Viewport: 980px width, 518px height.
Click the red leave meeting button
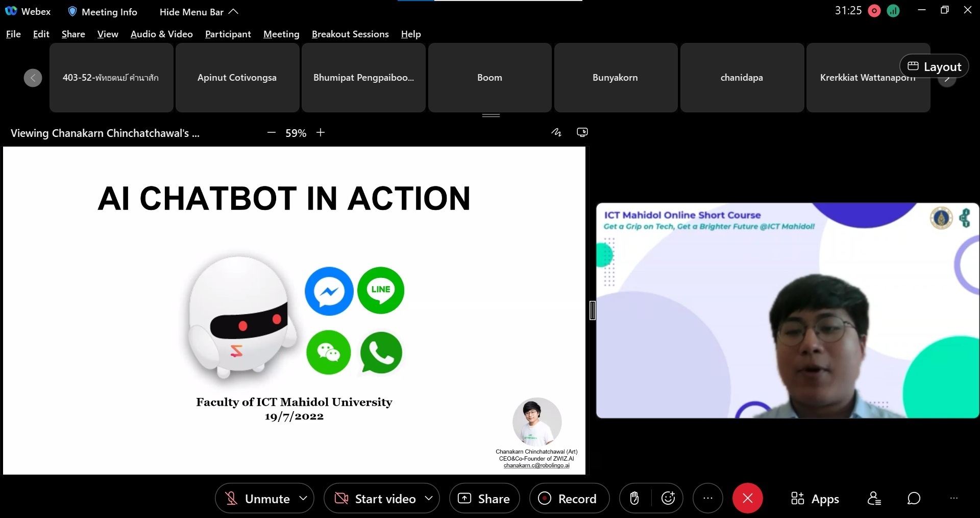[x=747, y=498]
